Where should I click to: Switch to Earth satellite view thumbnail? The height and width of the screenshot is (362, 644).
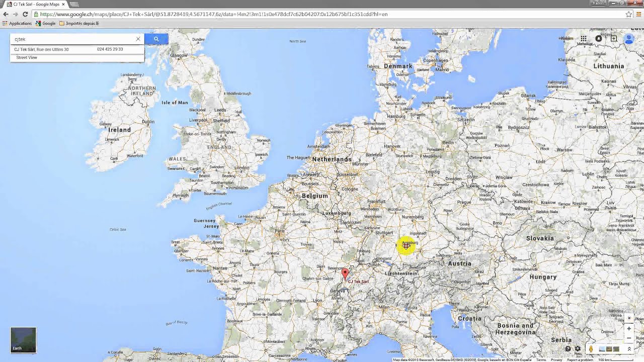pyautogui.click(x=23, y=340)
